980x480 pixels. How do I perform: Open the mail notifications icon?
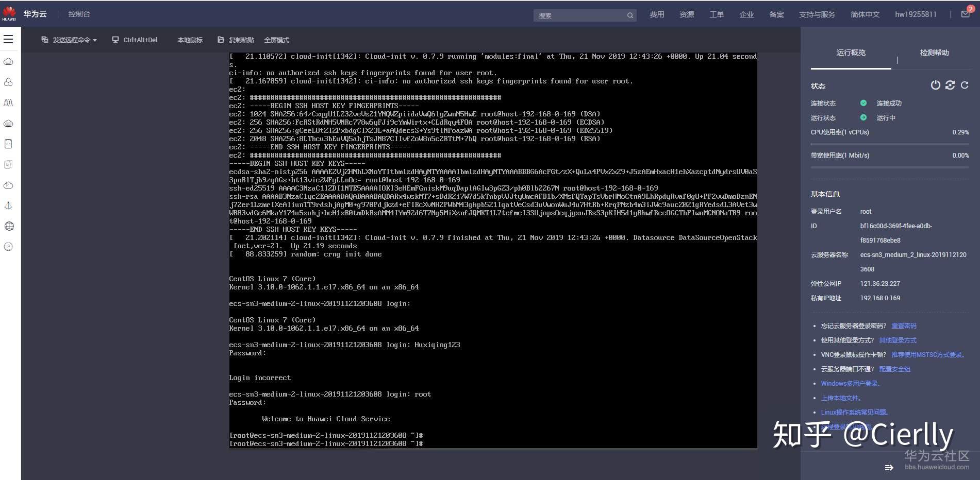[966, 14]
